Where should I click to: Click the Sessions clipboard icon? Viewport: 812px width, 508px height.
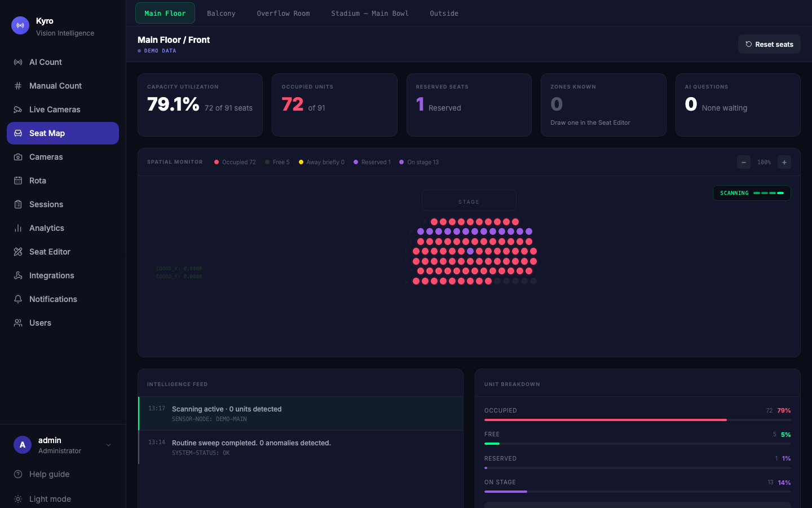pos(18,204)
